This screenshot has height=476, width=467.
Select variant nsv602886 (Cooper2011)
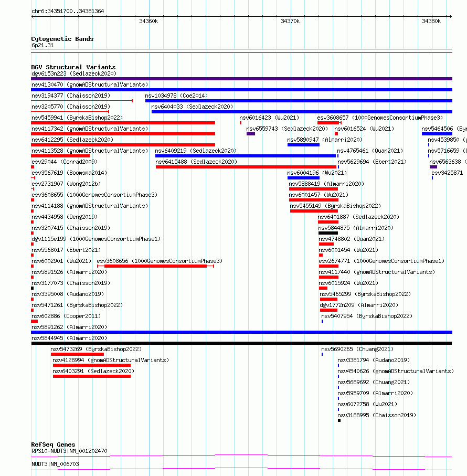pyautogui.click(x=66, y=316)
